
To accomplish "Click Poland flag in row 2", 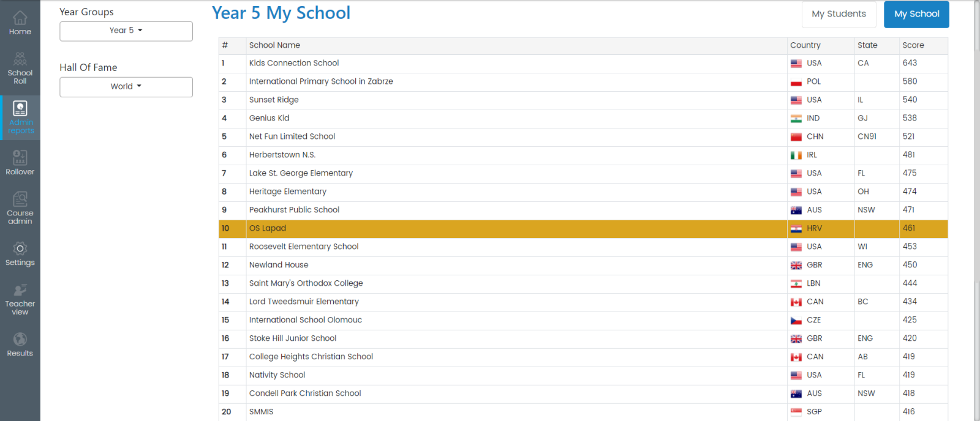I will (796, 82).
